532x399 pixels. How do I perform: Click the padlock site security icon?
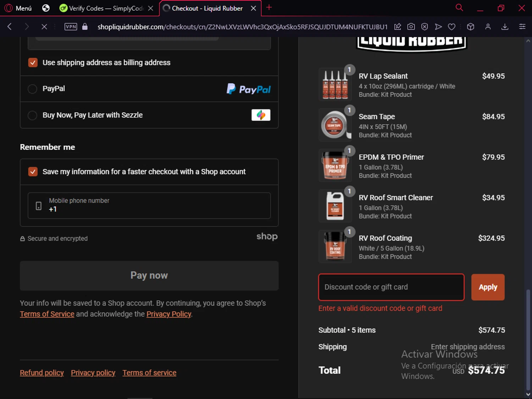pyautogui.click(x=85, y=27)
